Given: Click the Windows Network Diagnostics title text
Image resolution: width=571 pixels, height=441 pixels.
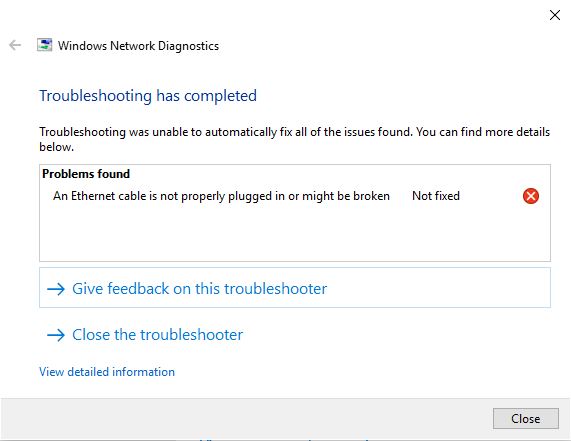Looking at the screenshot, I should (x=138, y=46).
